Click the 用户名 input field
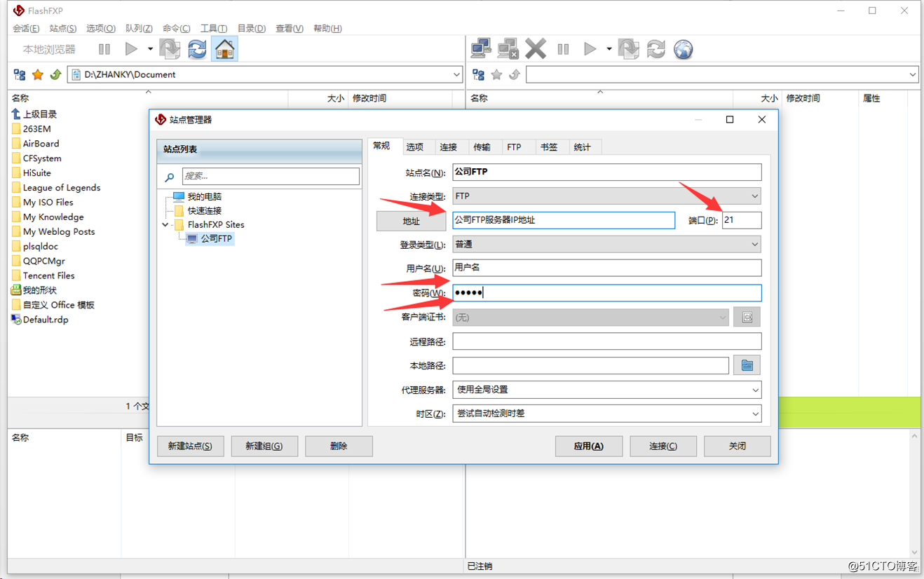This screenshot has height=579, width=924. coord(607,268)
